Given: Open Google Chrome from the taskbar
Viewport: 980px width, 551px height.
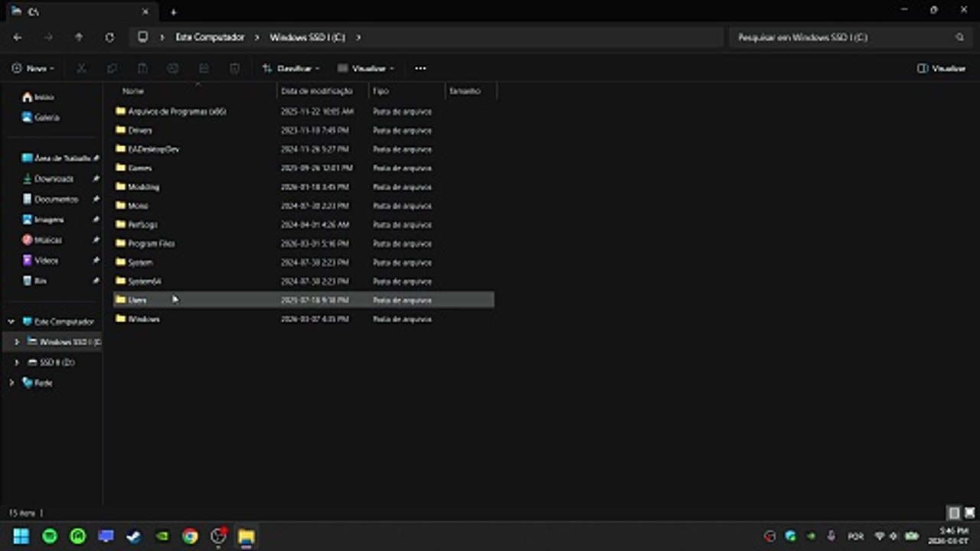Looking at the screenshot, I should click(190, 536).
